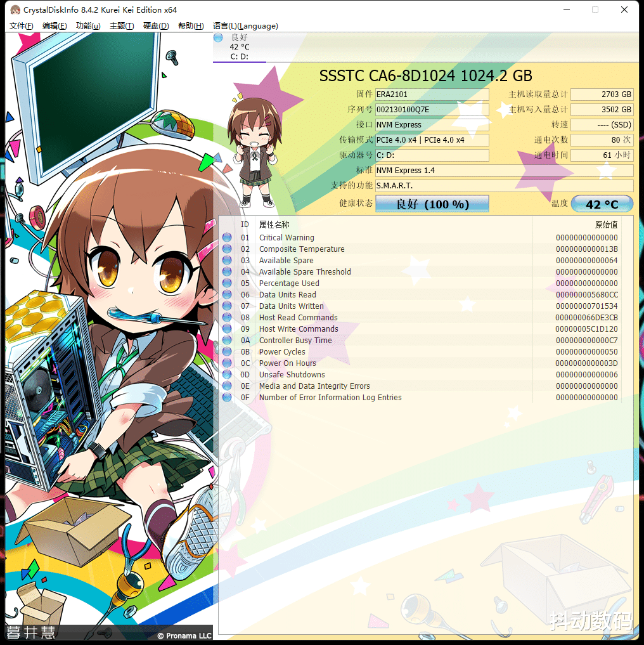Click the firmware field ERA2101
644x645 pixels.
(x=432, y=94)
